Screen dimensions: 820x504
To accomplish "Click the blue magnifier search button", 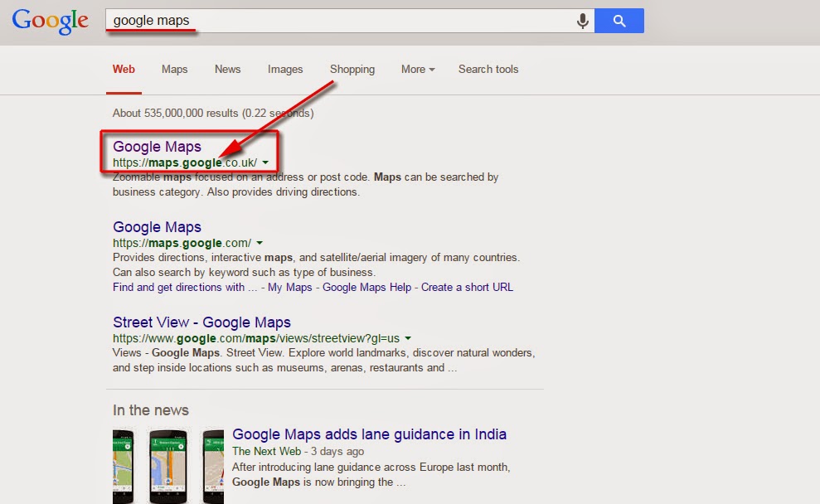I will point(619,21).
